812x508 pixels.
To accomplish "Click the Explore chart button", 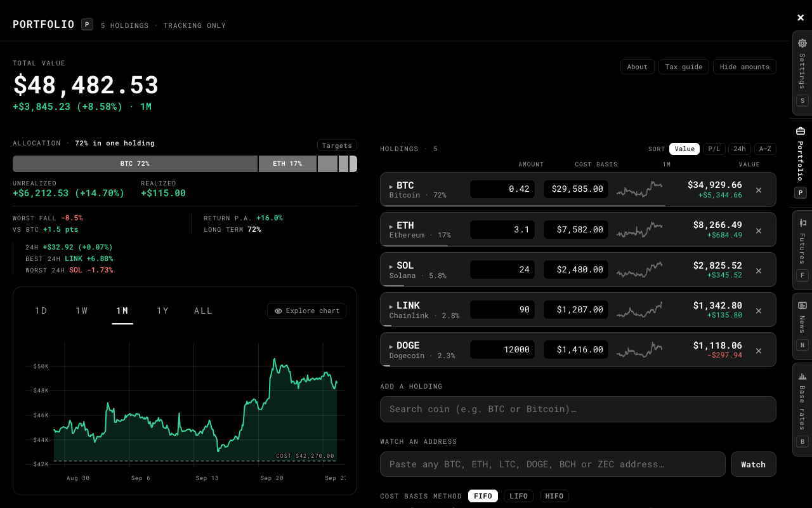I will [x=307, y=311].
